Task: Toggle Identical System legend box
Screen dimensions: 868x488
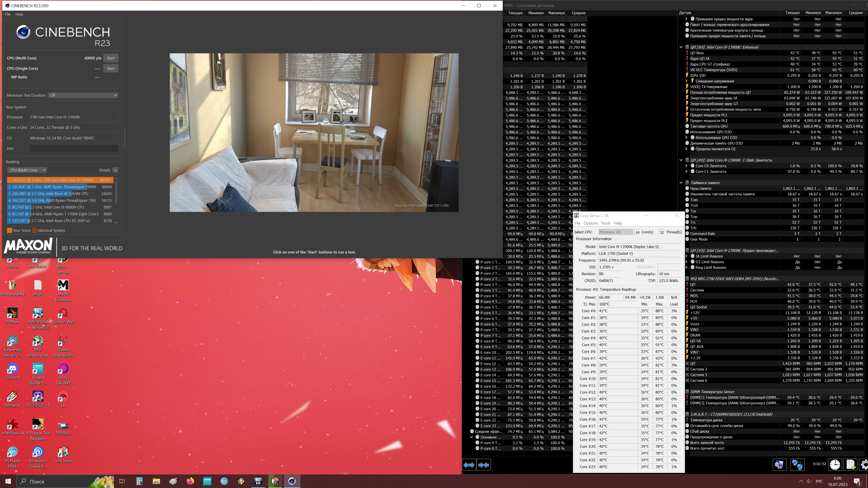Action: point(35,230)
